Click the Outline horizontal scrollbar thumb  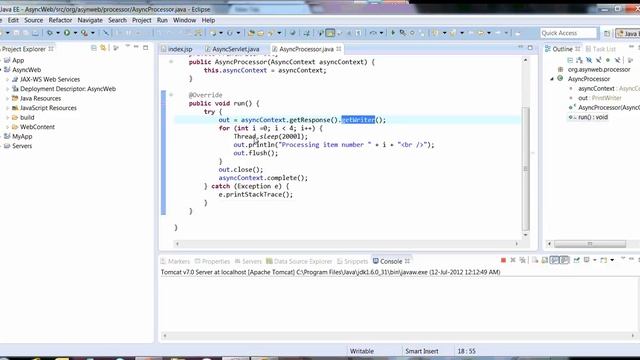tap(590, 244)
